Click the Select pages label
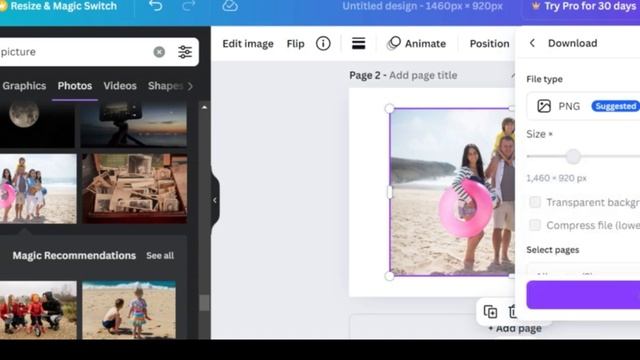The width and height of the screenshot is (640, 360). [553, 250]
